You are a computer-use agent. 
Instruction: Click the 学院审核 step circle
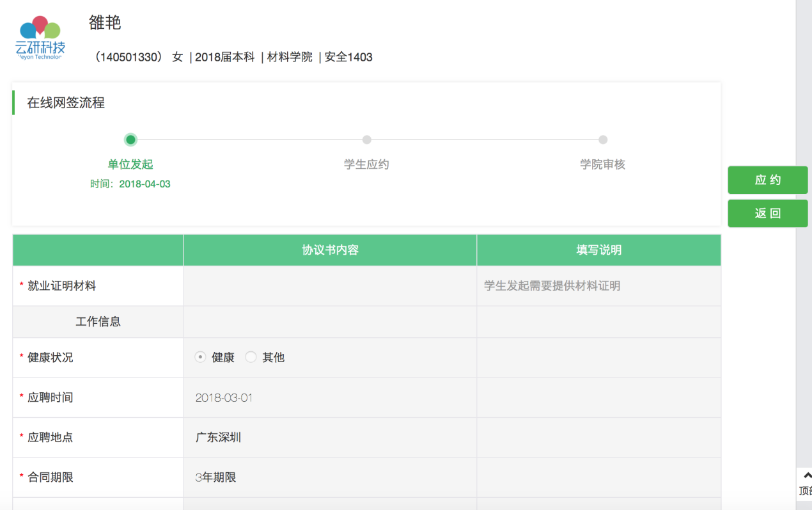[602, 139]
